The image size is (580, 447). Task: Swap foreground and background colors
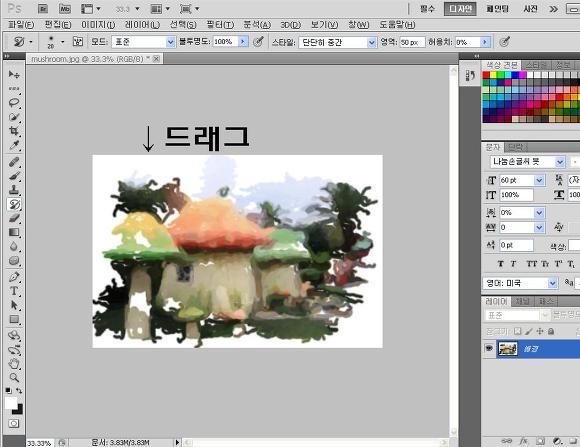[x=19, y=391]
